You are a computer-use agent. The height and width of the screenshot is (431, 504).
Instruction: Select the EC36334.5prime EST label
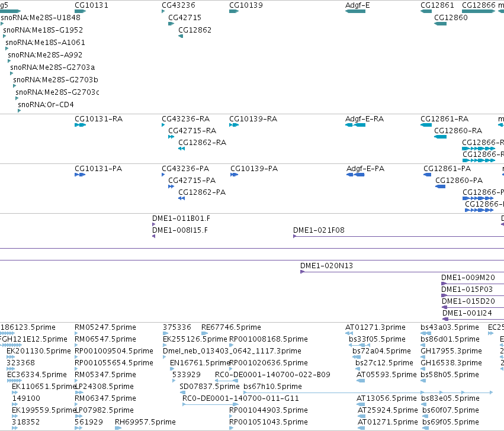pyautogui.click(x=37, y=375)
